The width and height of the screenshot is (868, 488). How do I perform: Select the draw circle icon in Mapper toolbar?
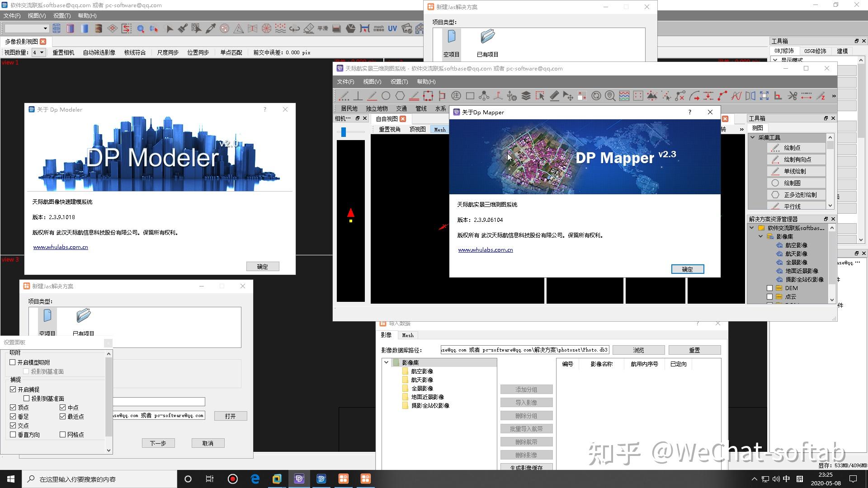[x=386, y=96]
